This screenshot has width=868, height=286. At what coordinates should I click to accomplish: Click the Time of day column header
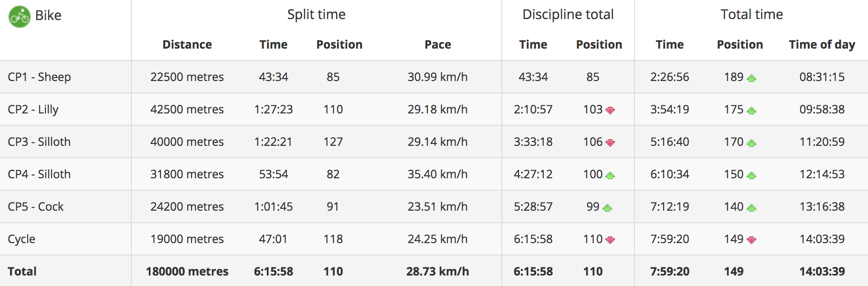click(x=822, y=45)
